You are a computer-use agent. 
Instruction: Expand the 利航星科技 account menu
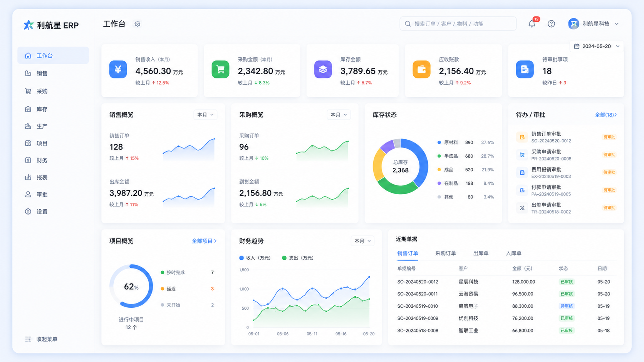[617, 24]
